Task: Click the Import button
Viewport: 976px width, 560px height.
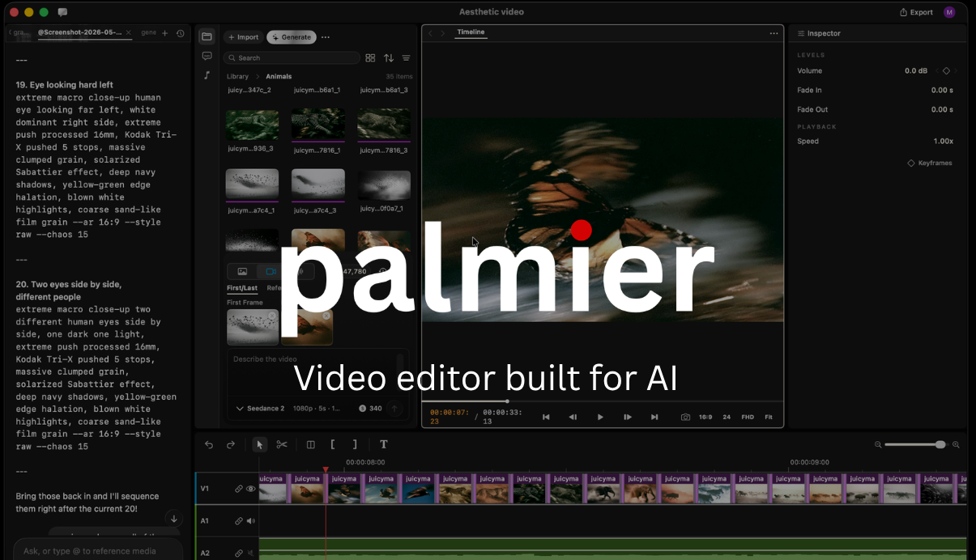Action: pos(243,37)
